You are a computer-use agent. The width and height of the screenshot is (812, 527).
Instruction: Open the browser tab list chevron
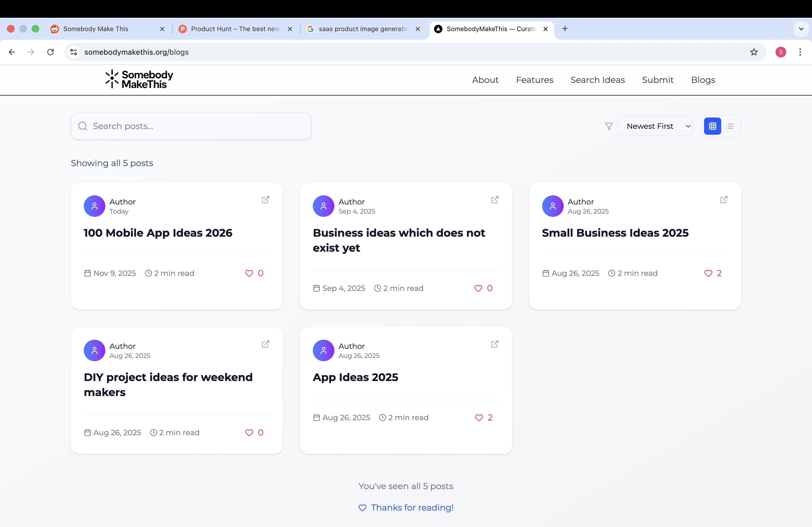[x=801, y=29]
